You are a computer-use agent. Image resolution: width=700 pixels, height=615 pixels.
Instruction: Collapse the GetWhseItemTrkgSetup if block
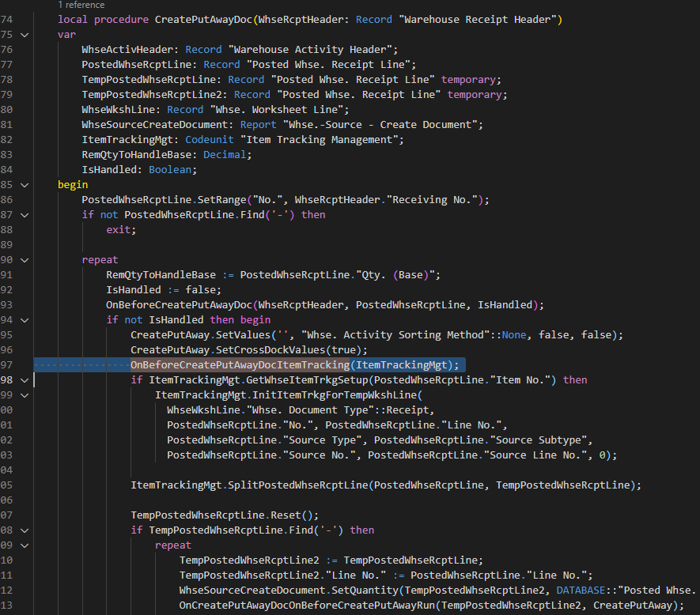pos(23,379)
